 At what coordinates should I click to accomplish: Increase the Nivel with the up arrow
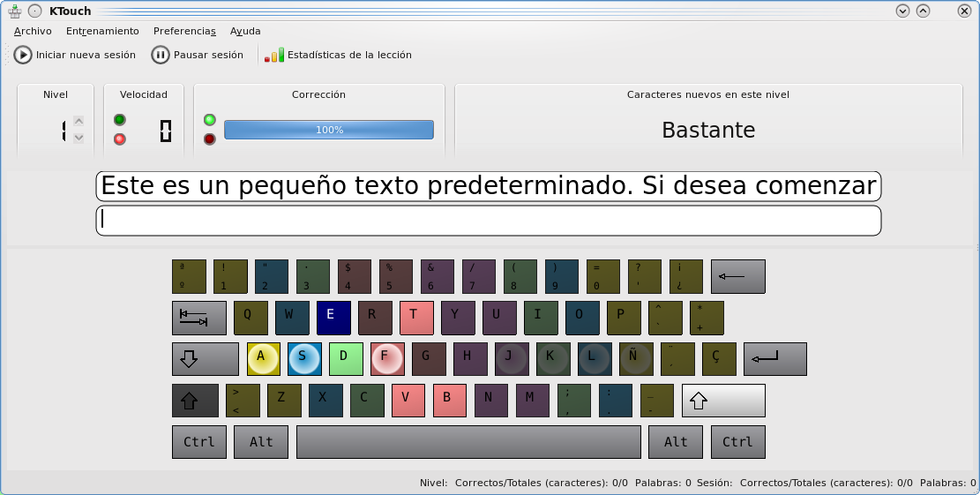[x=79, y=121]
